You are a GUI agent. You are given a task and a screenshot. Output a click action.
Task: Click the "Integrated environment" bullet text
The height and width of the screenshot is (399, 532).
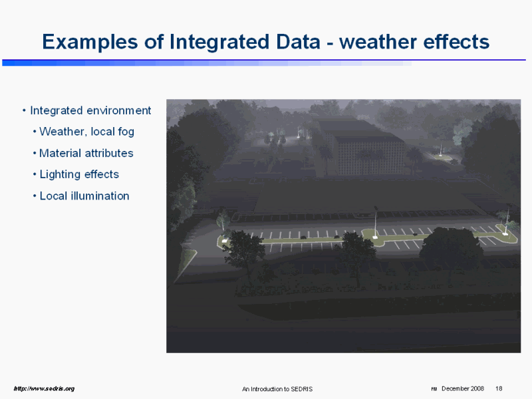point(90,110)
